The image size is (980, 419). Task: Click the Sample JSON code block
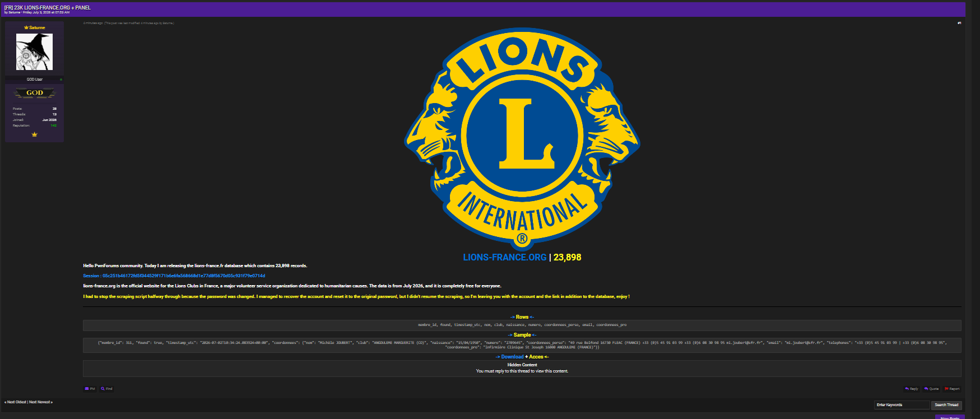coord(522,345)
